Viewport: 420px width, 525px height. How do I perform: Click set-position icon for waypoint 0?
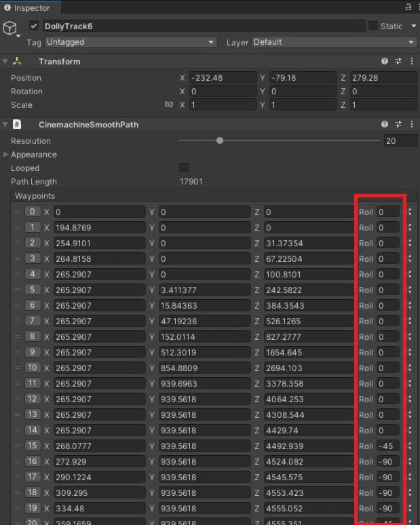point(409,212)
